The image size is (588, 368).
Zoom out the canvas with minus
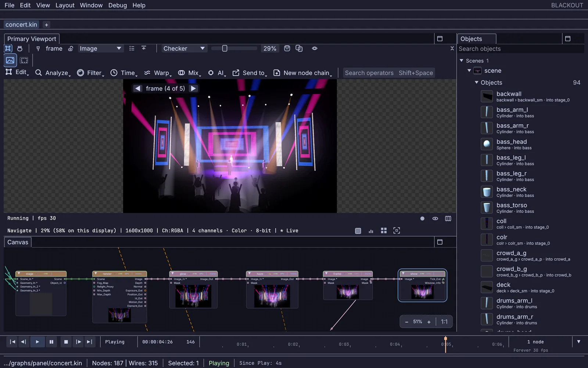coord(406,322)
